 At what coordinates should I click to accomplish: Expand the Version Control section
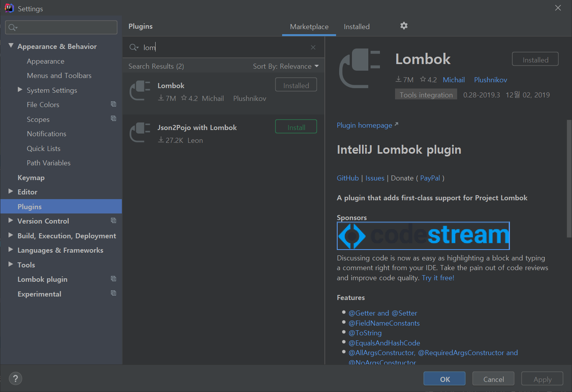point(11,220)
